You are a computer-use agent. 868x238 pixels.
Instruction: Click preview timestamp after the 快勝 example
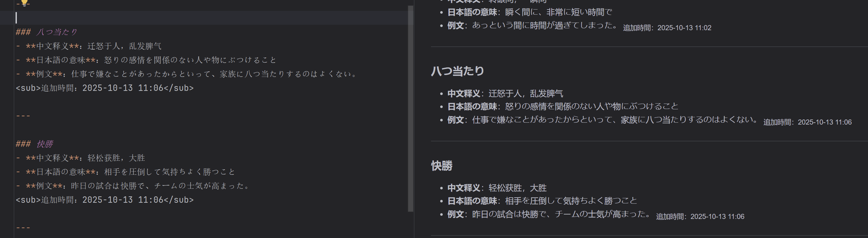(x=700, y=216)
